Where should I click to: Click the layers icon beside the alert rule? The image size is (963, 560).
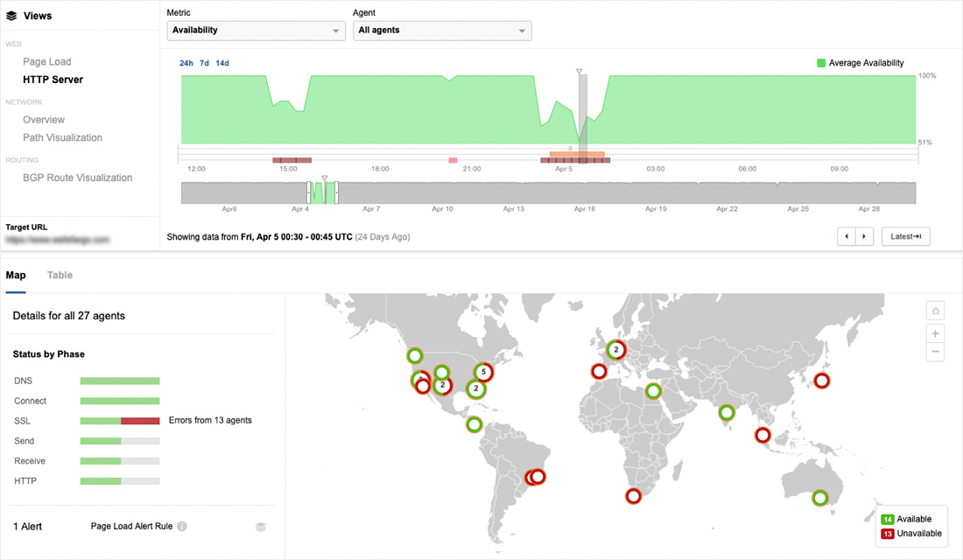[x=261, y=527]
